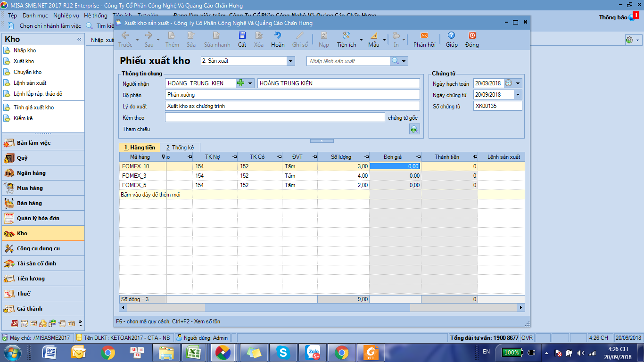The height and width of the screenshot is (362, 644).
Task: Expand production order search dropdown arrow
Action: click(x=404, y=61)
